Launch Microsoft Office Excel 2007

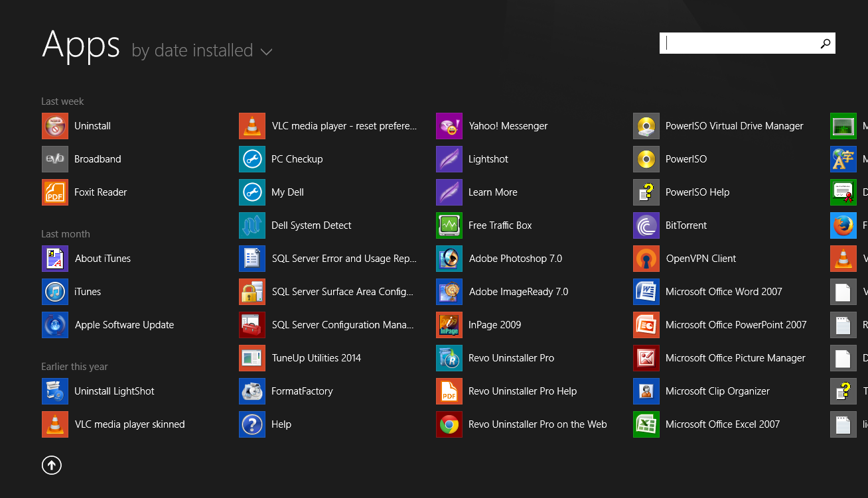pyautogui.click(x=707, y=424)
